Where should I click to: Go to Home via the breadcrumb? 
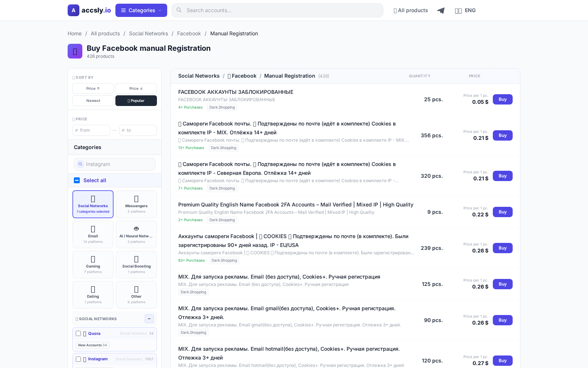(x=75, y=33)
